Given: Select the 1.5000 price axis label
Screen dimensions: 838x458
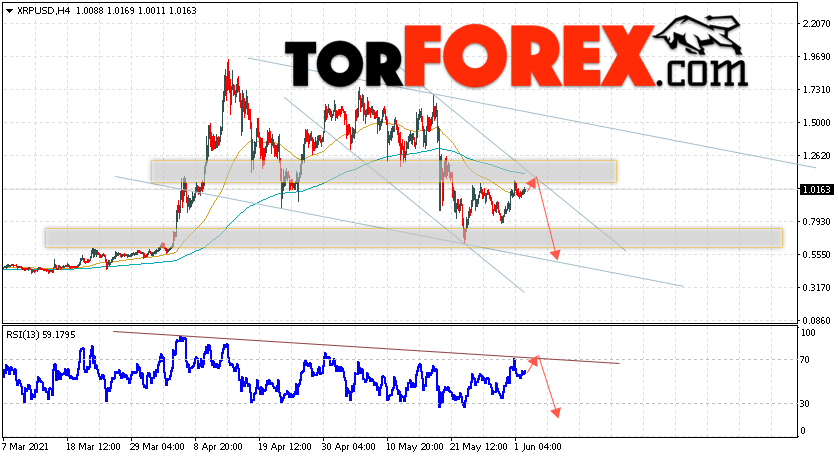Looking at the screenshot, I should [817, 123].
